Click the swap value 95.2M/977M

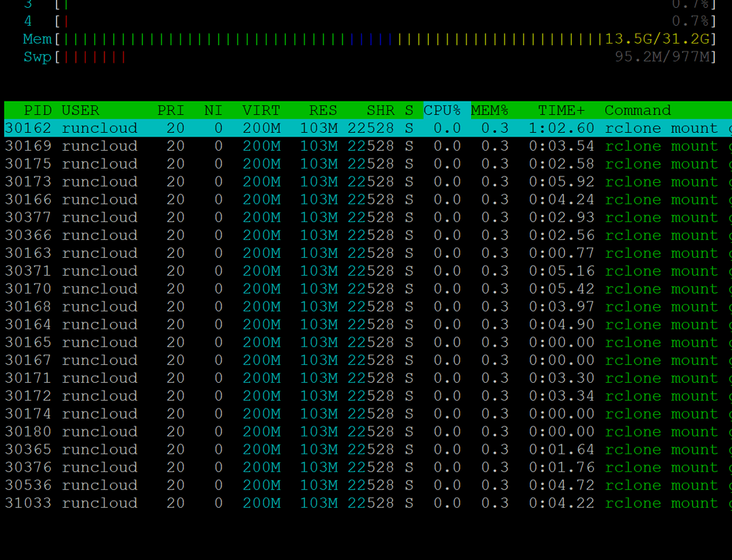click(663, 57)
